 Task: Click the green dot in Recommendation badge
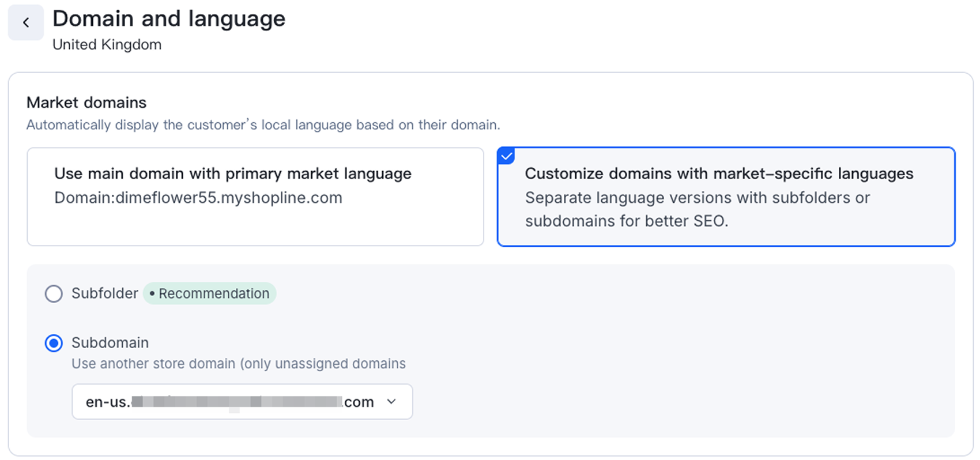tap(152, 293)
